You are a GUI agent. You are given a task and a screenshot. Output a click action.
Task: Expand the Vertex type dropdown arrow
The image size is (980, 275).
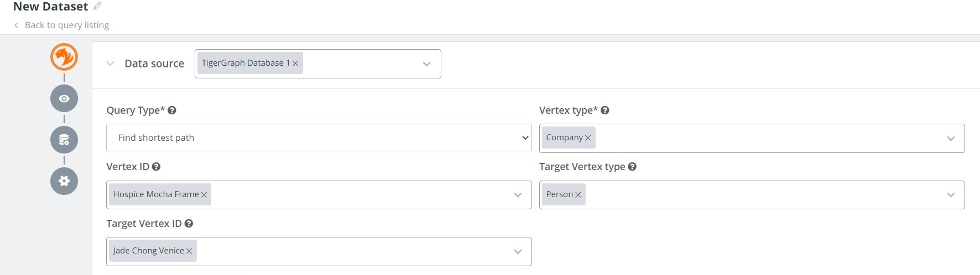click(x=951, y=139)
